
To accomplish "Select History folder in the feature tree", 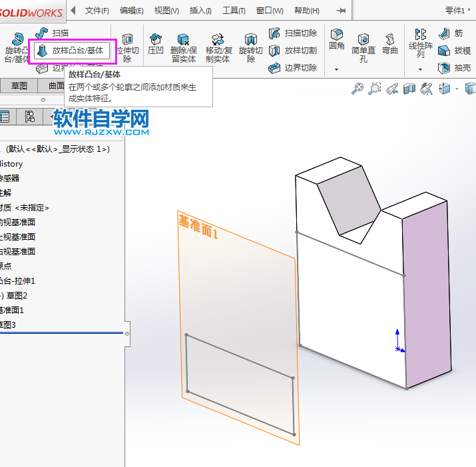I will click(x=11, y=164).
